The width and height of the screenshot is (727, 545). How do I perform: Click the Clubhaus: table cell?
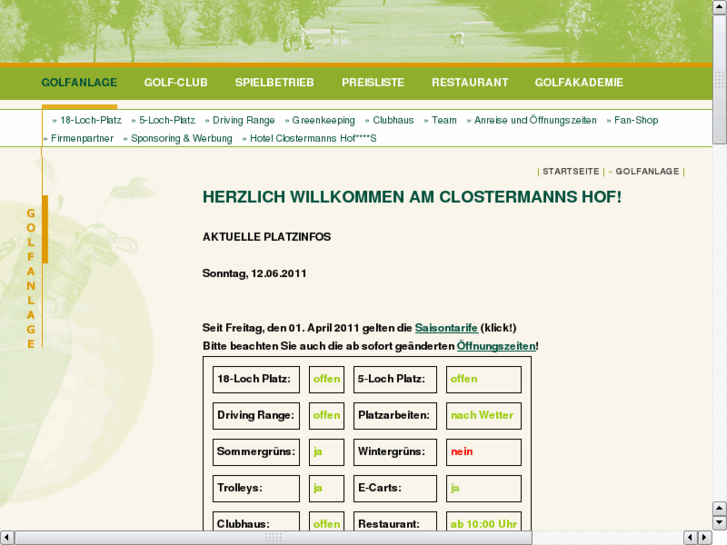(x=256, y=521)
